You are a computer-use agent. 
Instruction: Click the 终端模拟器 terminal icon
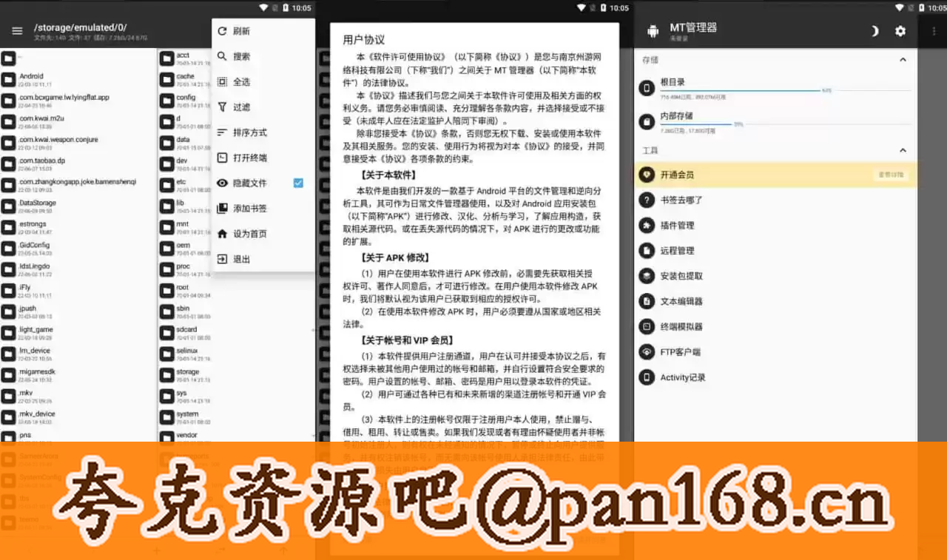[x=647, y=326]
